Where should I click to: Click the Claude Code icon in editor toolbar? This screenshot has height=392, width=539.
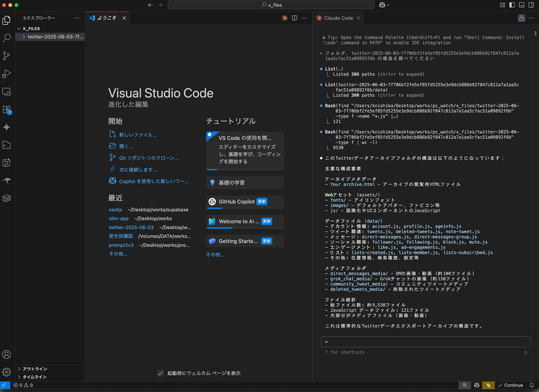[284, 18]
